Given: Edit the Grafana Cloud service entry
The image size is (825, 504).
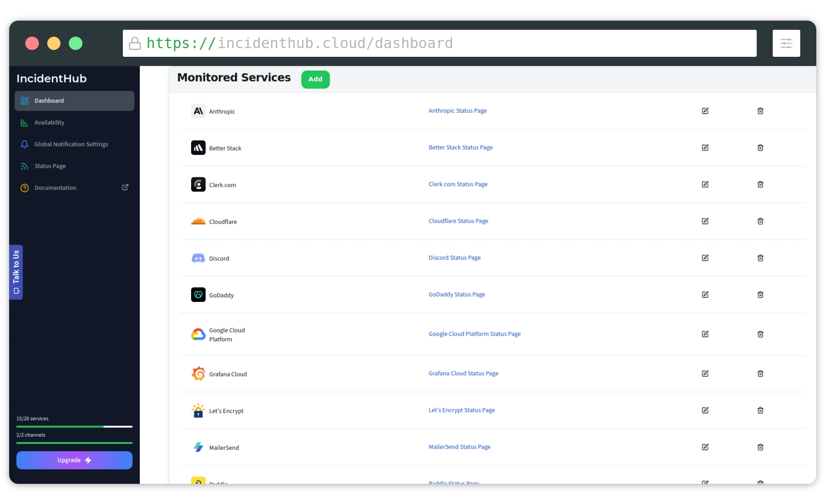Looking at the screenshot, I should click(x=705, y=373).
